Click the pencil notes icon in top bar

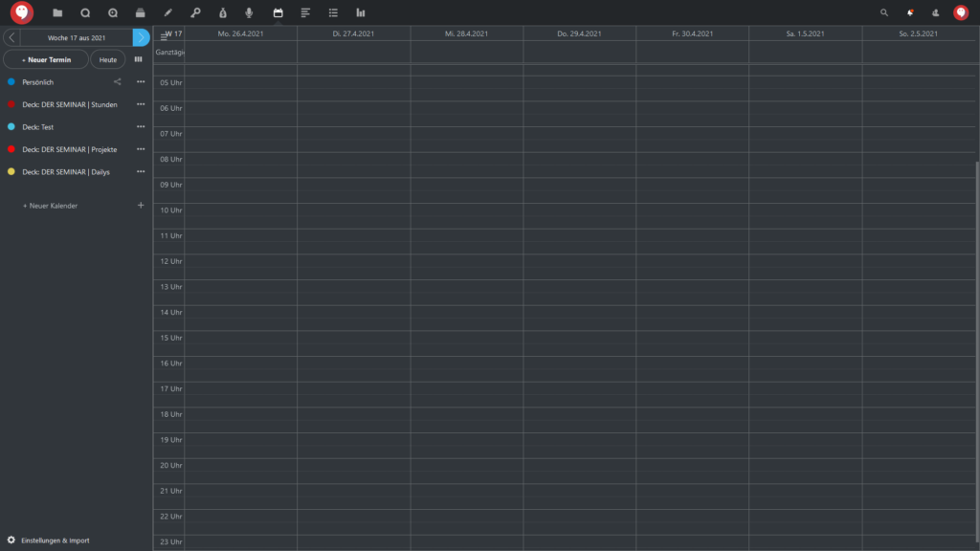tap(167, 13)
